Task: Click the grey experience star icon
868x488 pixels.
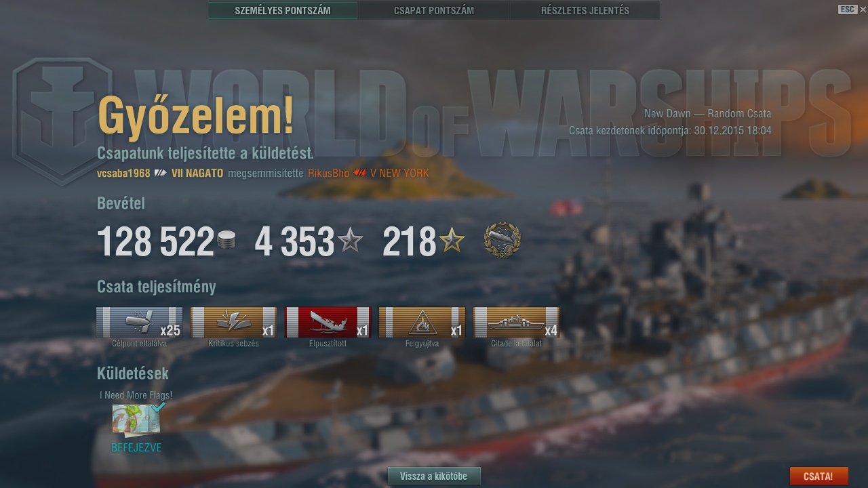Action: pyautogui.click(x=350, y=241)
